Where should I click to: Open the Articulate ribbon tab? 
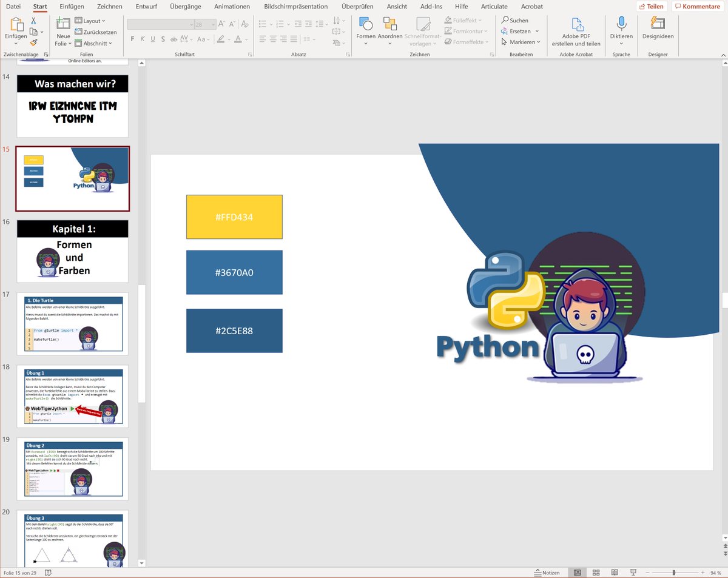coord(494,7)
